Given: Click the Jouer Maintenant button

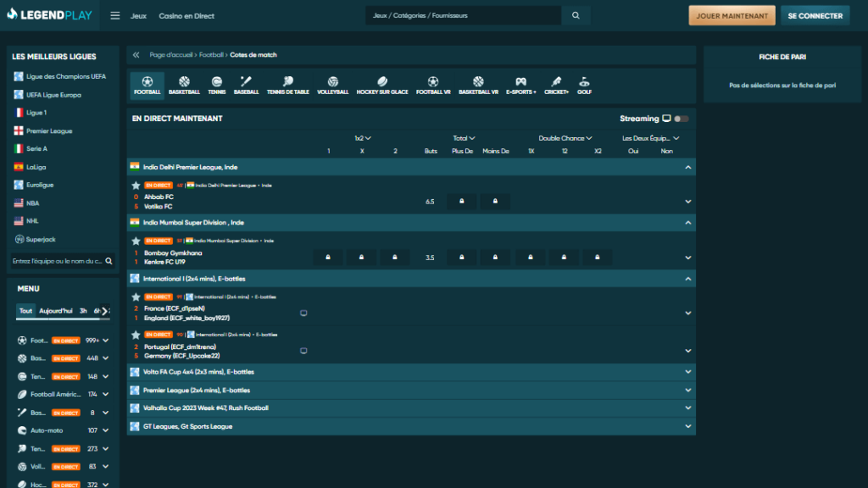Looking at the screenshot, I should click(x=732, y=15).
